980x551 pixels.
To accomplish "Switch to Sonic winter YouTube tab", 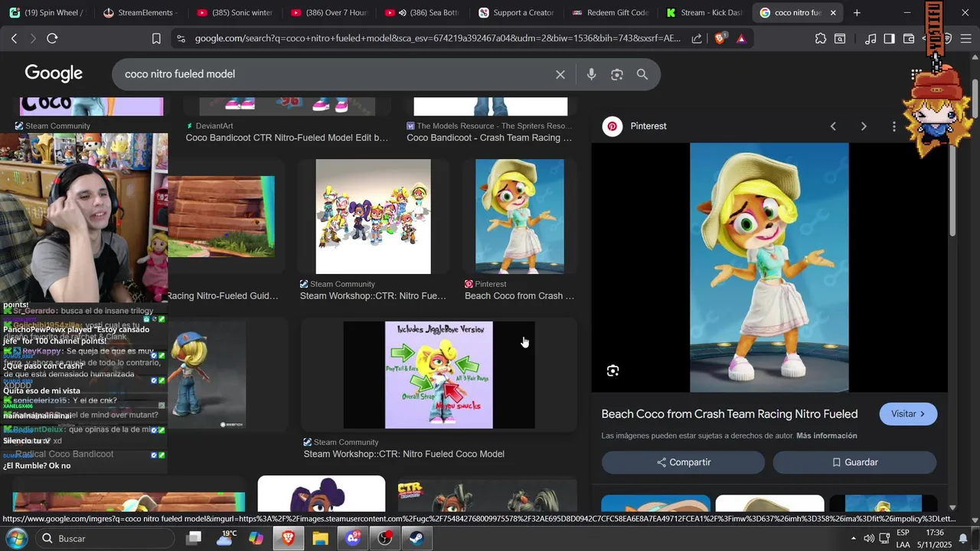I will [x=234, y=12].
